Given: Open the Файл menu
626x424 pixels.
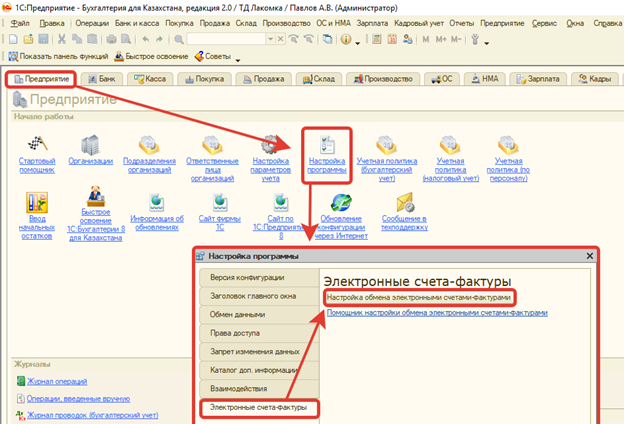Looking at the screenshot, I should point(20,23).
